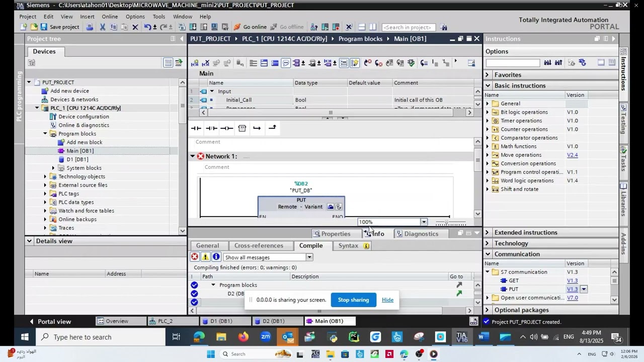Insert output coil instruction
Image resolution: width=644 pixels, height=362 pixels.
pyautogui.click(x=226, y=128)
